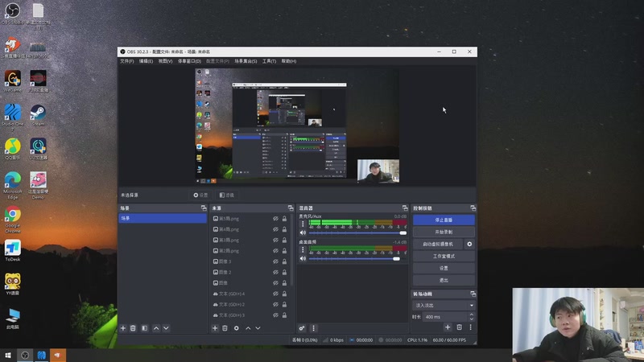Add a new scene with the plus icon in 场景 panel
This screenshot has height=362, width=644.
(123, 328)
